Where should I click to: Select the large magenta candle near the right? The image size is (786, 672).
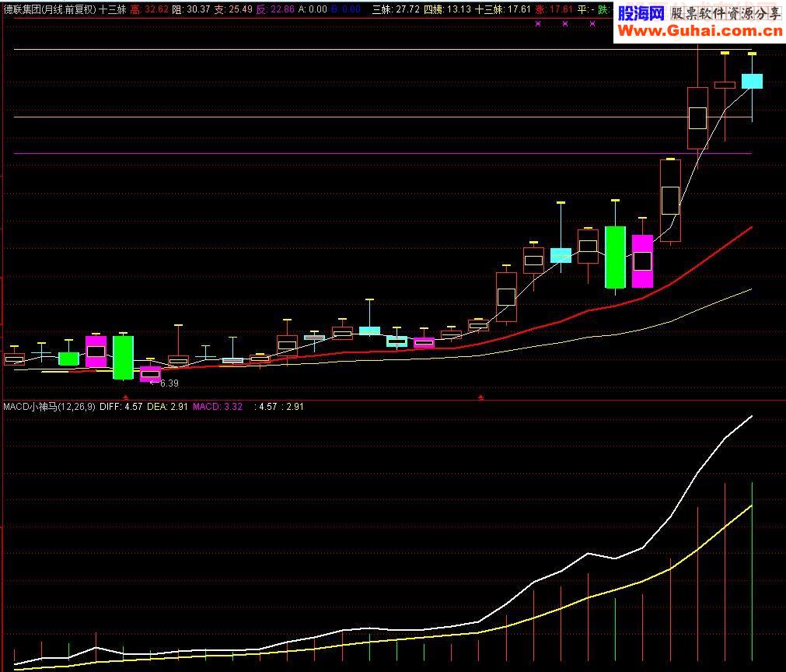coord(643,261)
